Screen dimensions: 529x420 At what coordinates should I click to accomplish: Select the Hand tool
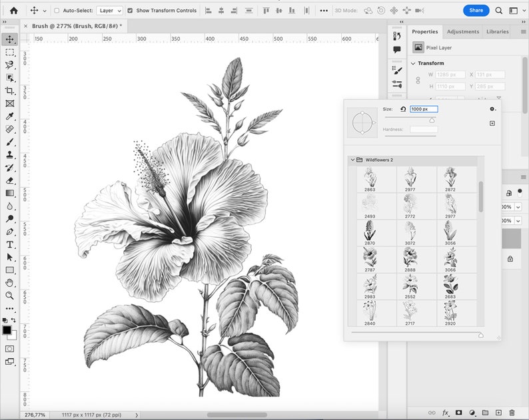click(9, 283)
